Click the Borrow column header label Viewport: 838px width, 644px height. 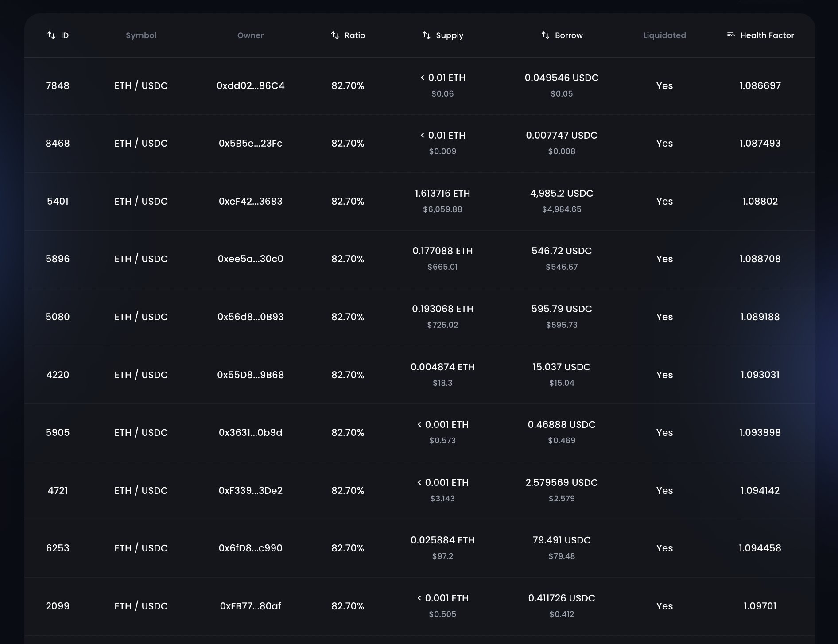tap(569, 35)
